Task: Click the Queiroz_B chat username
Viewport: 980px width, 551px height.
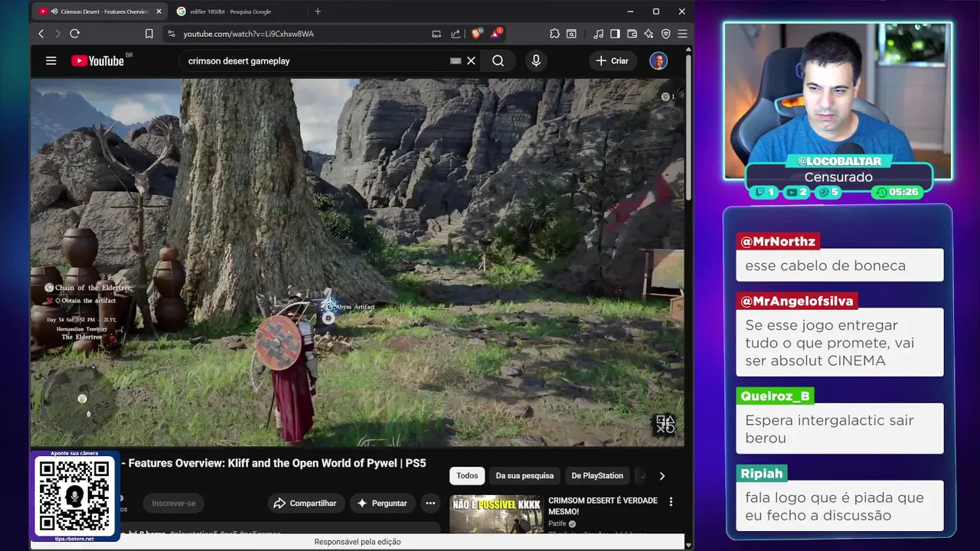Action: point(775,396)
